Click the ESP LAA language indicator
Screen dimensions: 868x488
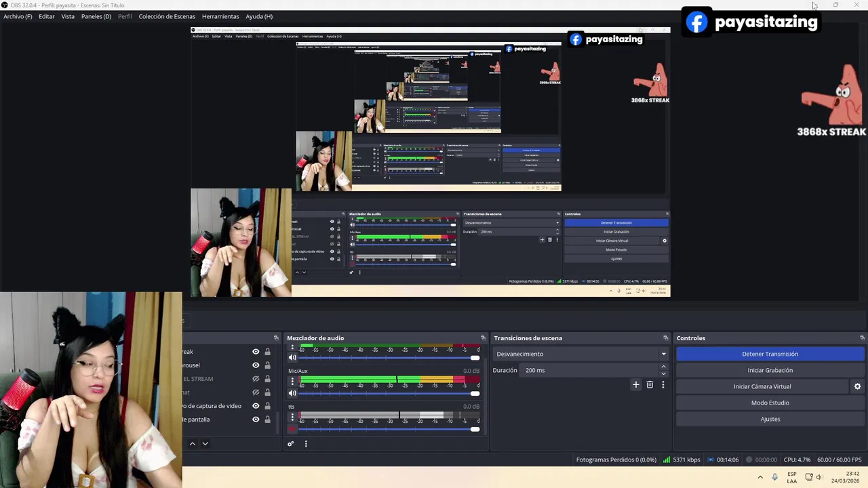pyautogui.click(x=792, y=477)
